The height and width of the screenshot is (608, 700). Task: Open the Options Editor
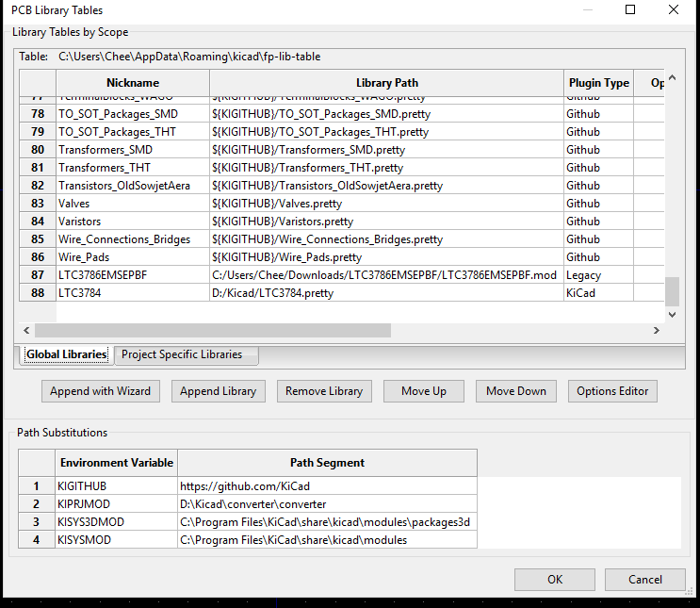coord(612,391)
